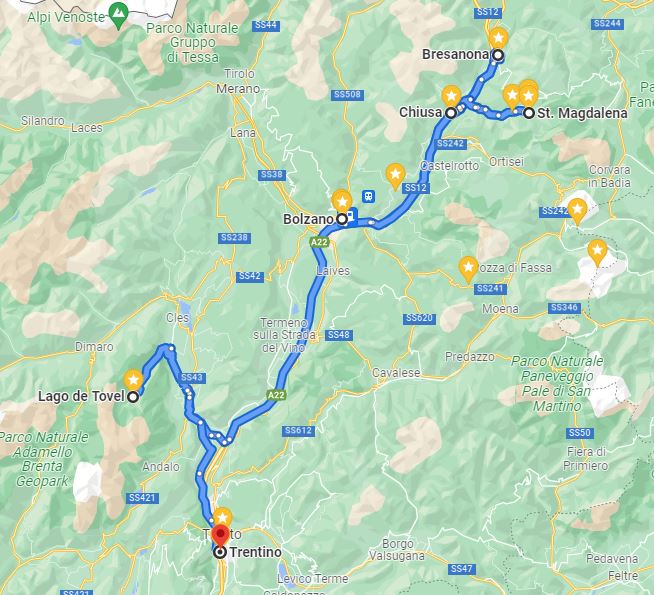Click the Bolzano waypoint circle
Viewport: 654px width, 595px height.
click(x=342, y=219)
